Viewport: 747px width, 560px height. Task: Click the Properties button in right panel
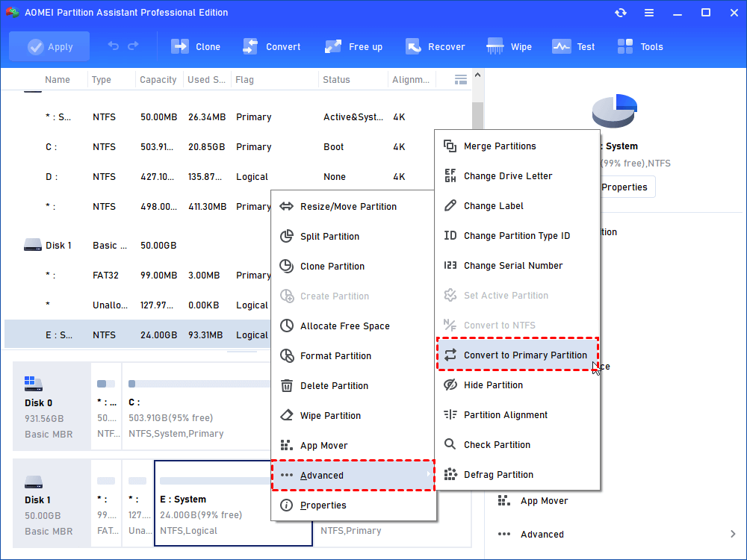coord(624,187)
